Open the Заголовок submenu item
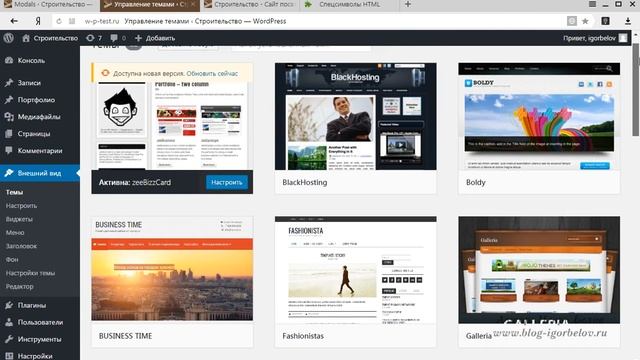This screenshot has width=640, height=360. (x=21, y=246)
